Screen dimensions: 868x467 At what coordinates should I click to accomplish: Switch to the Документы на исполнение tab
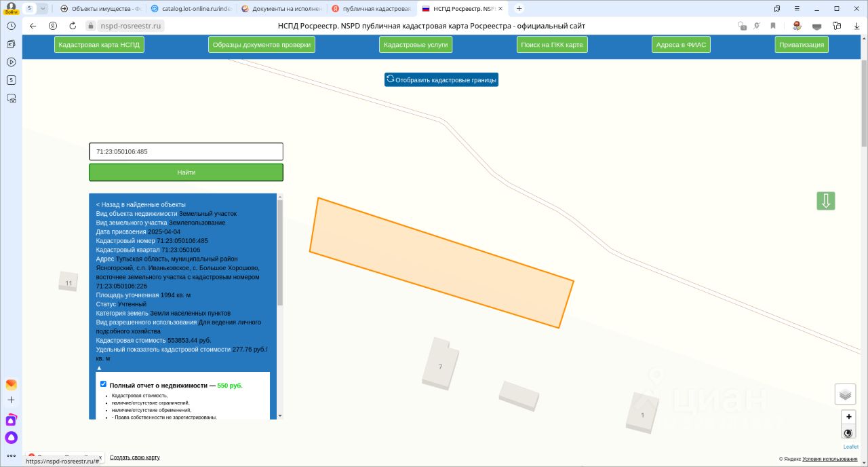[x=280, y=8]
